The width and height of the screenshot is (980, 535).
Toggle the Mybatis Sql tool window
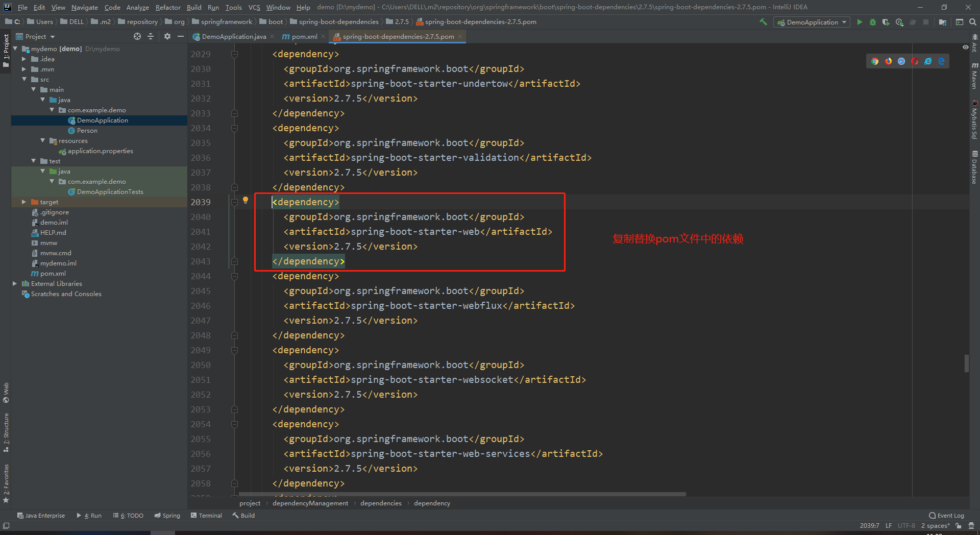tap(974, 120)
